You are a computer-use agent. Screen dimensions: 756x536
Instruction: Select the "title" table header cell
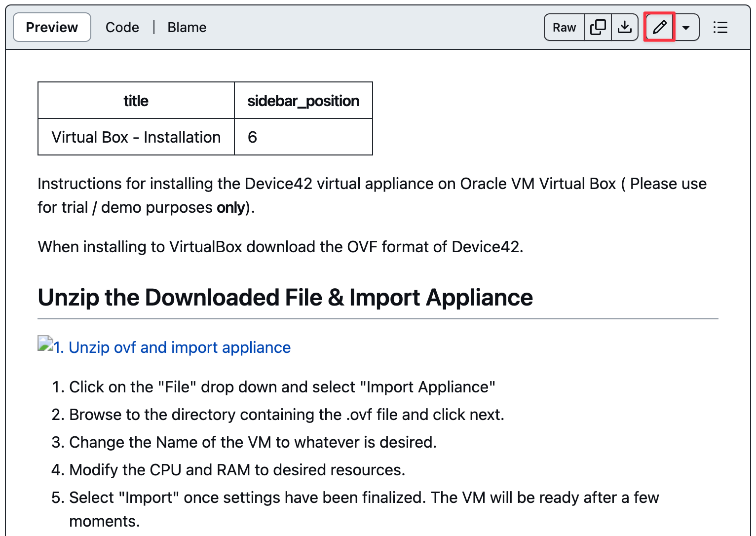click(136, 101)
